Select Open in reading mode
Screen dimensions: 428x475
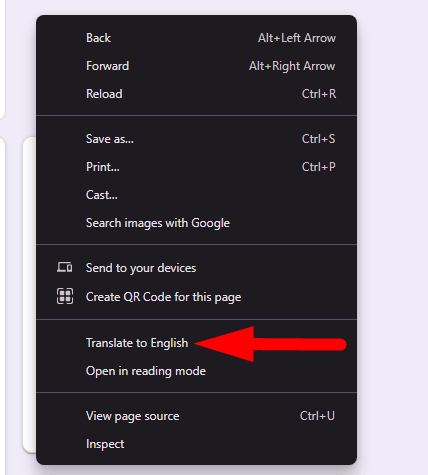pos(196,371)
